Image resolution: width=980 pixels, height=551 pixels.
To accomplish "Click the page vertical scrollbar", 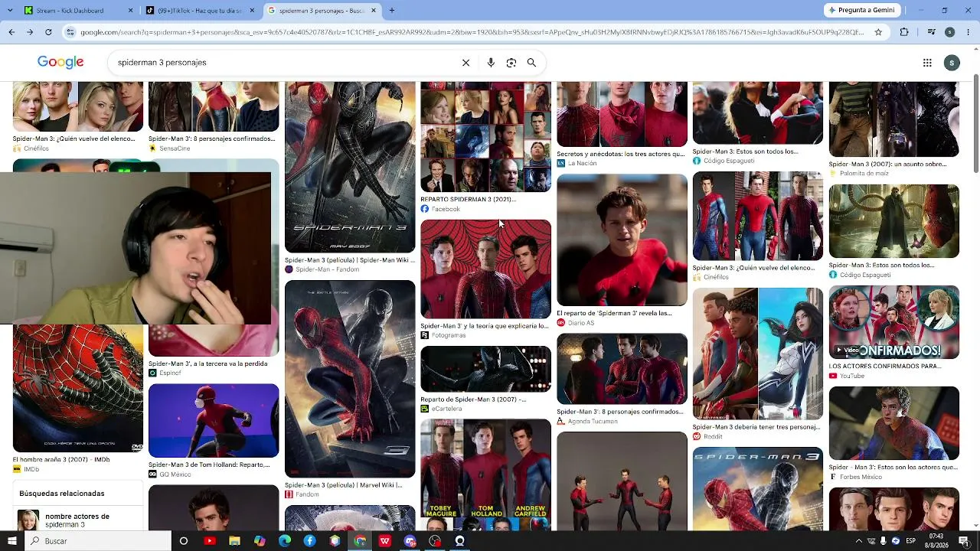I will (x=975, y=122).
